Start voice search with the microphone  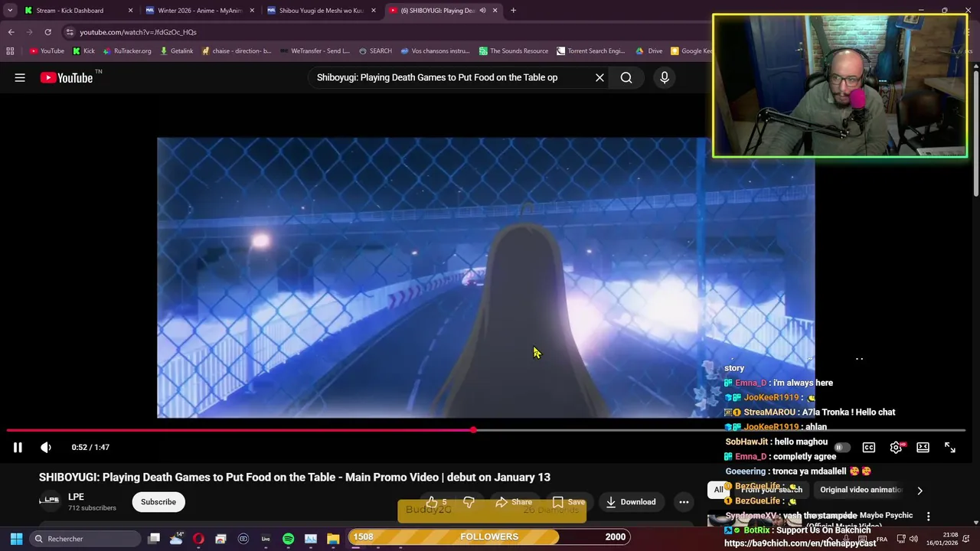[664, 77]
